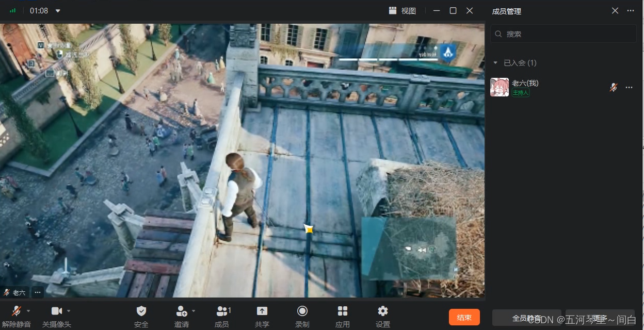Close the 成员管理 panel
Screen dimensions: 644x330
click(x=615, y=11)
